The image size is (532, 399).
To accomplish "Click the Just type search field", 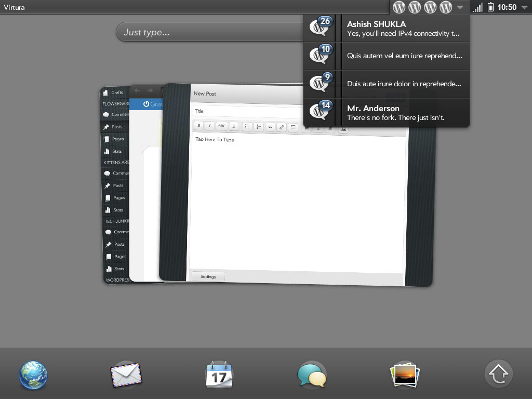I will click(x=210, y=32).
